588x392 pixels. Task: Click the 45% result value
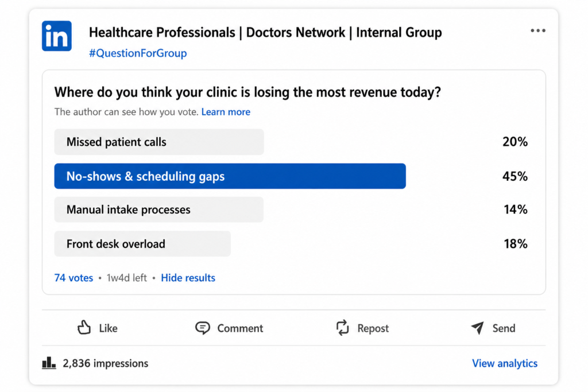(x=515, y=176)
